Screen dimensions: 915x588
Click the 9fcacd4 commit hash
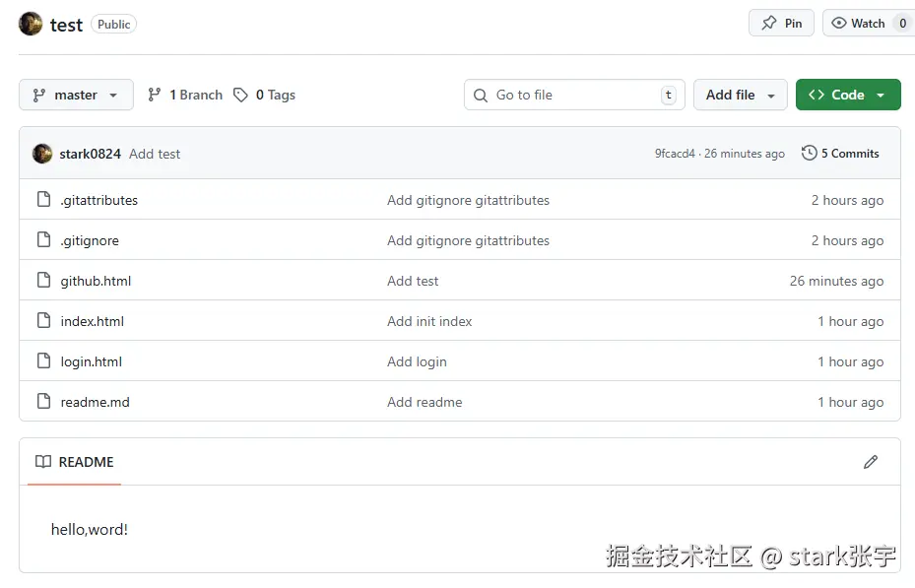674,154
